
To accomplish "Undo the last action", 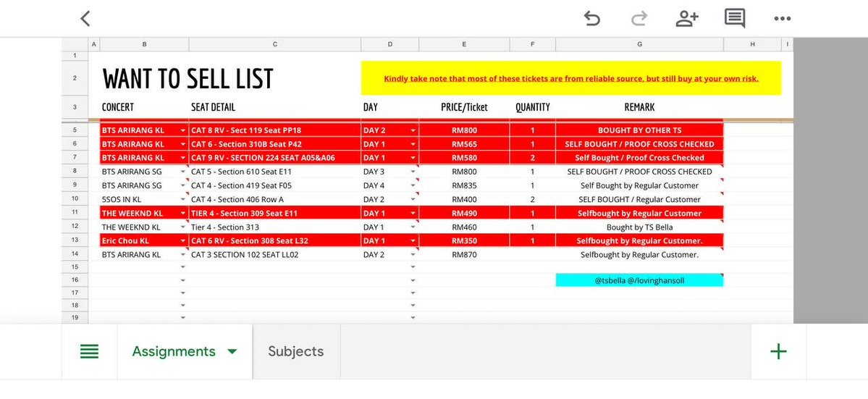I will tap(591, 18).
